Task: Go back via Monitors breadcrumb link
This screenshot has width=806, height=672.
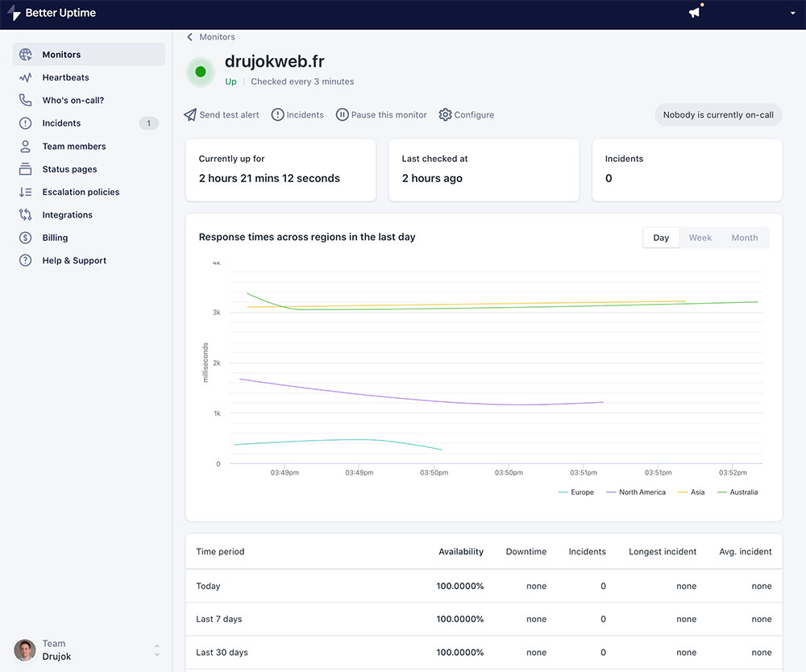Action: click(217, 37)
